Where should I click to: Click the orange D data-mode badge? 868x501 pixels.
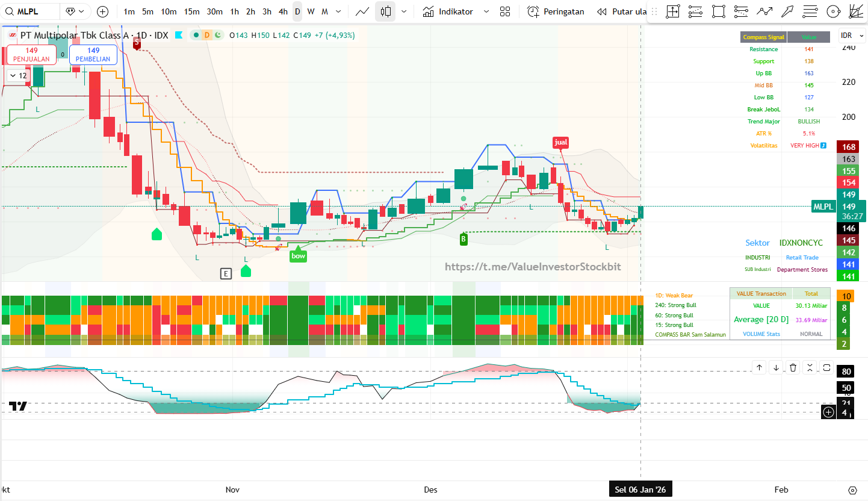[207, 36]
